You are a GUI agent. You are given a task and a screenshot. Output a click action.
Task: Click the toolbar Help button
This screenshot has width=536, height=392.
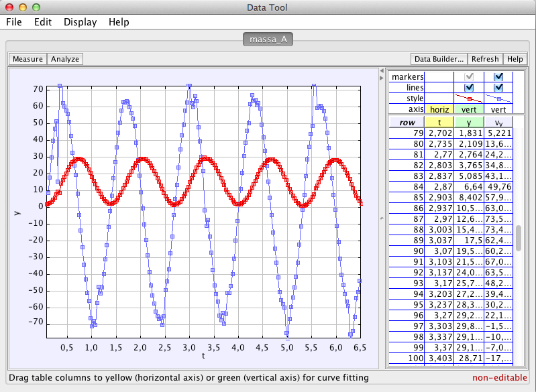click(515, 59)
